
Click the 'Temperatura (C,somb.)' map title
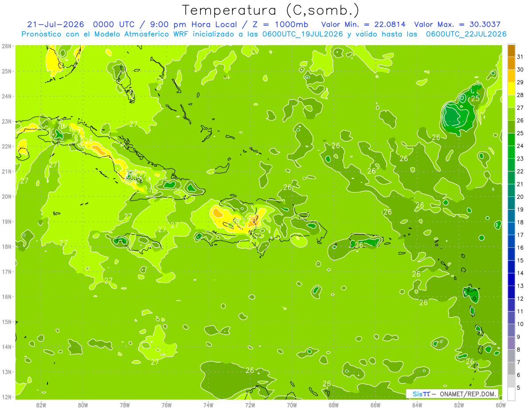click(271, 10)
